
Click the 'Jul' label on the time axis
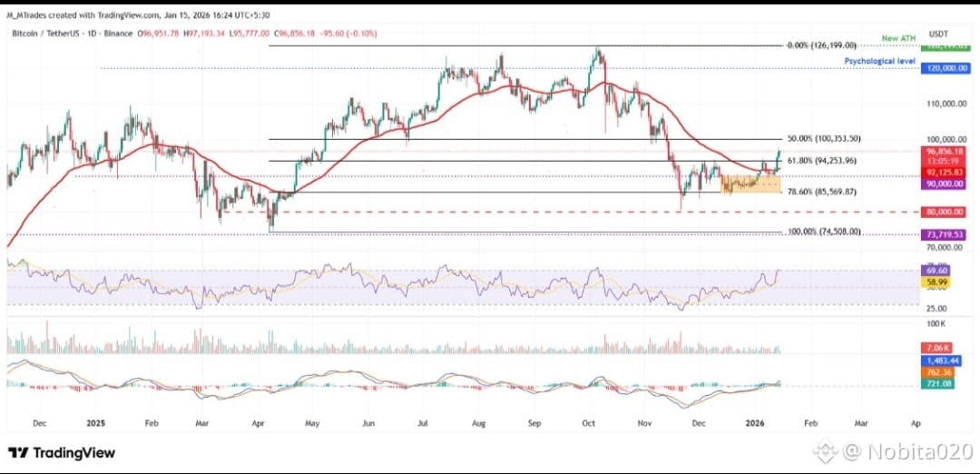423,423
